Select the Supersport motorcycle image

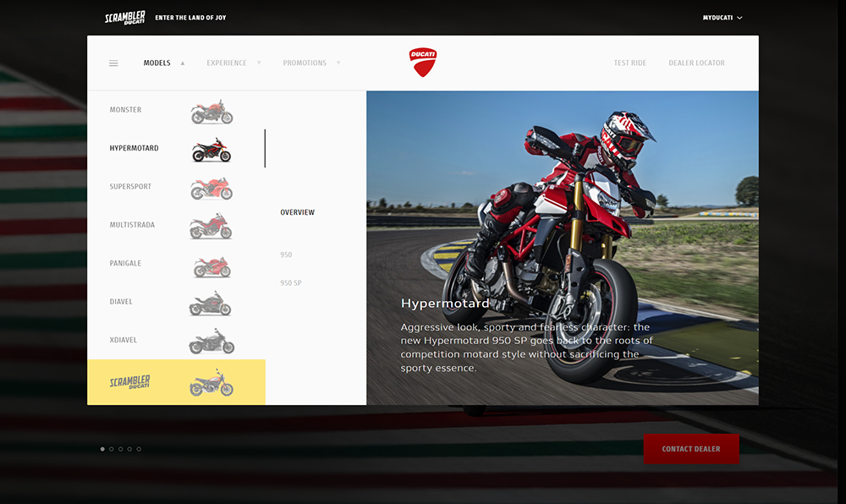(x=211, y=188)
